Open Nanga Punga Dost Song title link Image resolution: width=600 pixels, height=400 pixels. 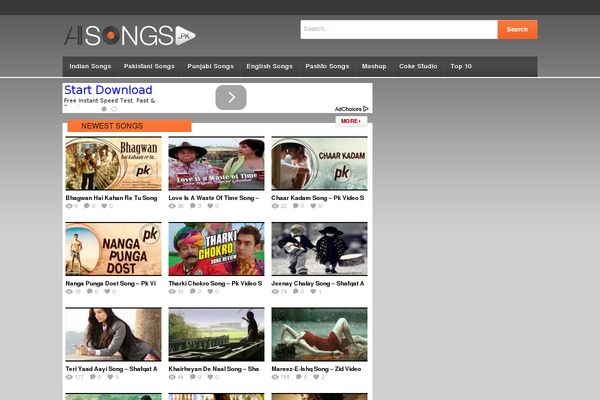(x=111, y=284)
